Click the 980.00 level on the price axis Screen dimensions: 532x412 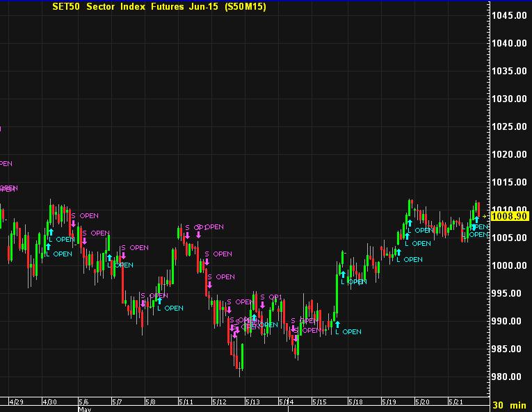[508, 377]
